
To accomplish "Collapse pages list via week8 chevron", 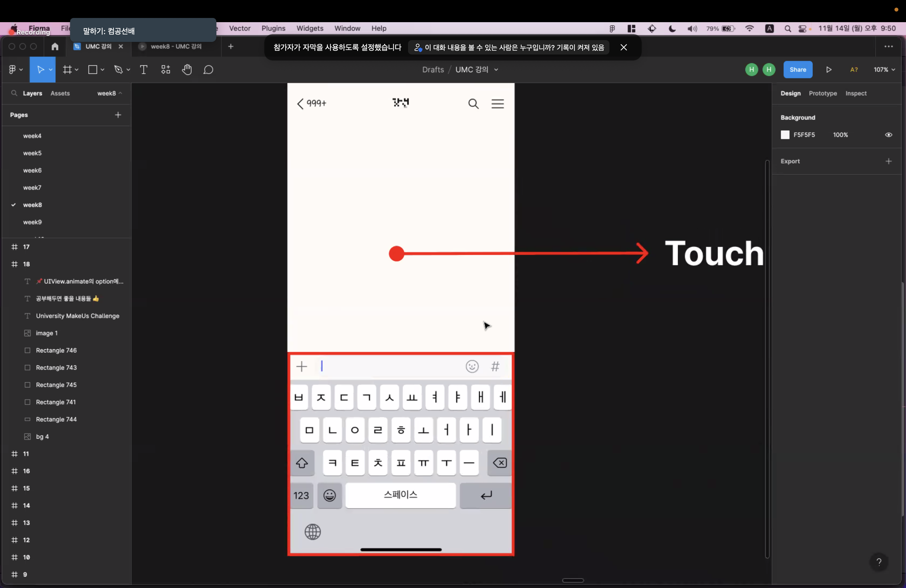I will click(120, 93).
